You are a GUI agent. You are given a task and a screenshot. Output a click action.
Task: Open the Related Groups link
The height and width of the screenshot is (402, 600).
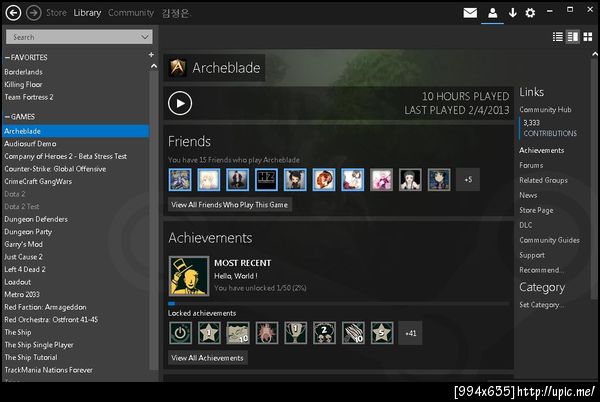tap(543, 180)
